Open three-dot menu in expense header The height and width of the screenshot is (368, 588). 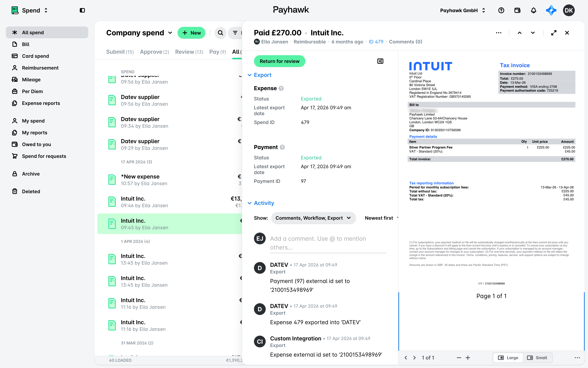coord(499,33)
